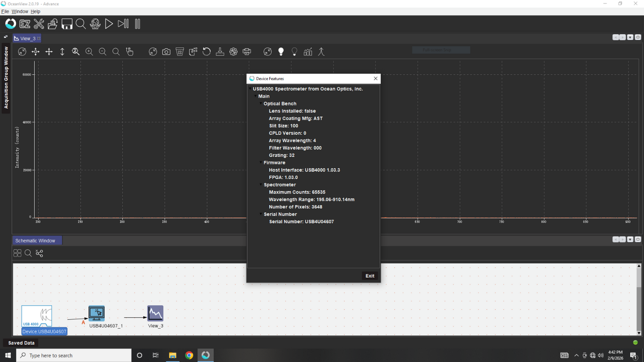Click the globe icon in main toolbar
644x362 pixels.
(95, 24)
